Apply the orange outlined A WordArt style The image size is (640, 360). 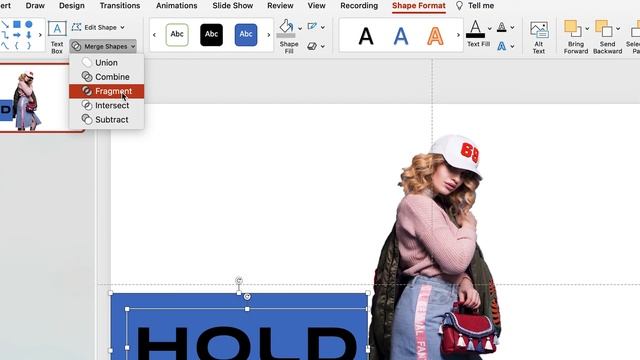point(435,36)
